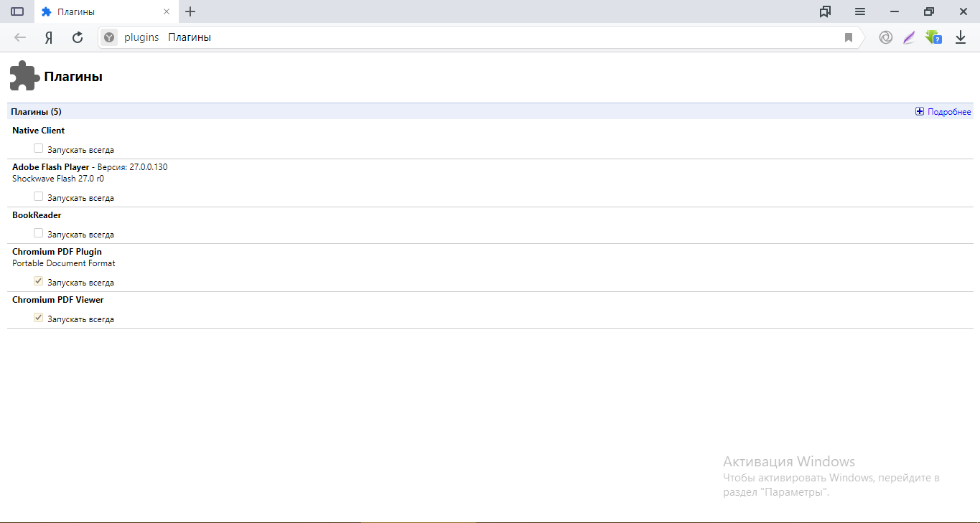
Task: Open the purple feather extension icon
Action: coord(909,37)
